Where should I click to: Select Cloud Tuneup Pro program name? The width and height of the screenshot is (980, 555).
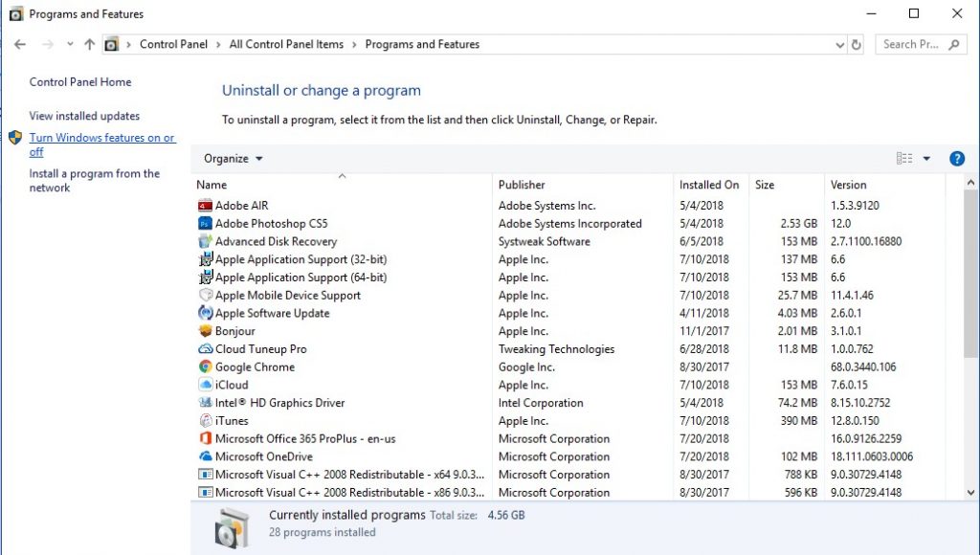(x=261, y=348)
